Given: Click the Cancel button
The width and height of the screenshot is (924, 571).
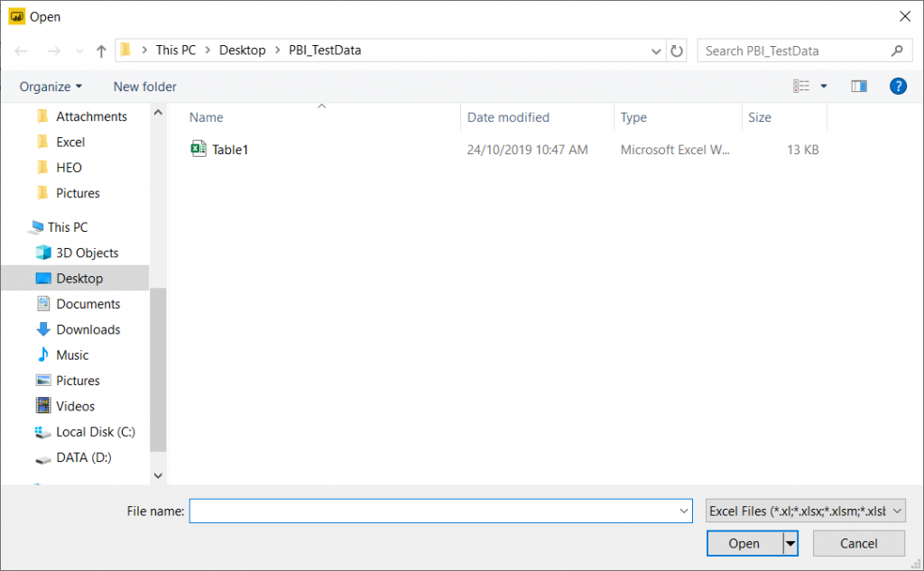Looking at the screenshot, I should coord(858,543).
